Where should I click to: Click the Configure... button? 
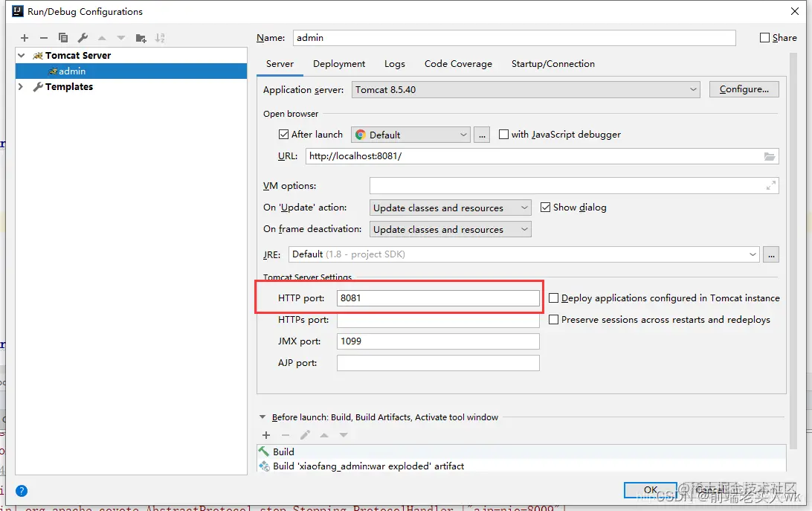click(744, 89)
